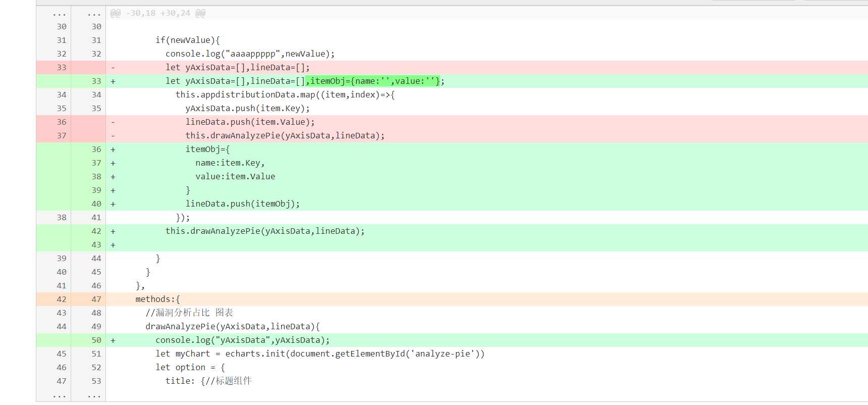Click added value:item.Value line
Screen dimensions: 868x405
coord(235,176)
